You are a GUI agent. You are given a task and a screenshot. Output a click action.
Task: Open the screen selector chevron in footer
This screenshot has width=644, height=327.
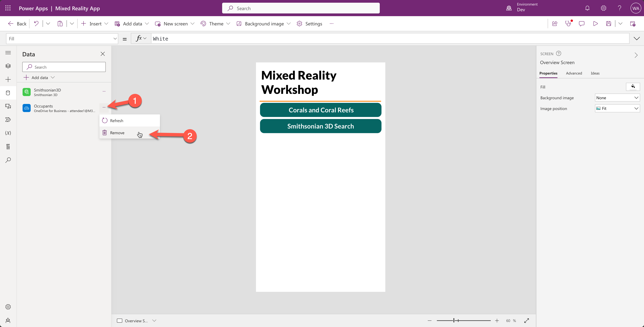pyautogui.click(x=154, y=320)
